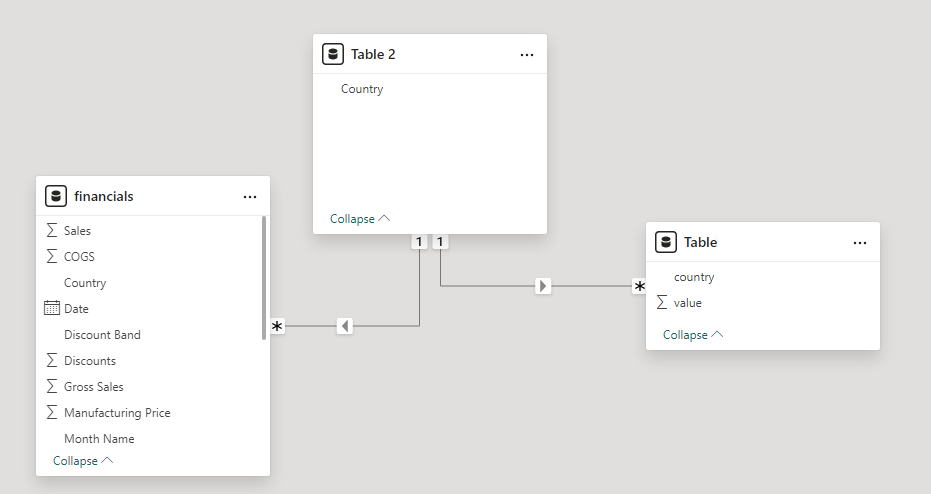Click the Table 2 database icon
Image resolution: width=931 pixels, height=494 pixels.
coord(333,54)
